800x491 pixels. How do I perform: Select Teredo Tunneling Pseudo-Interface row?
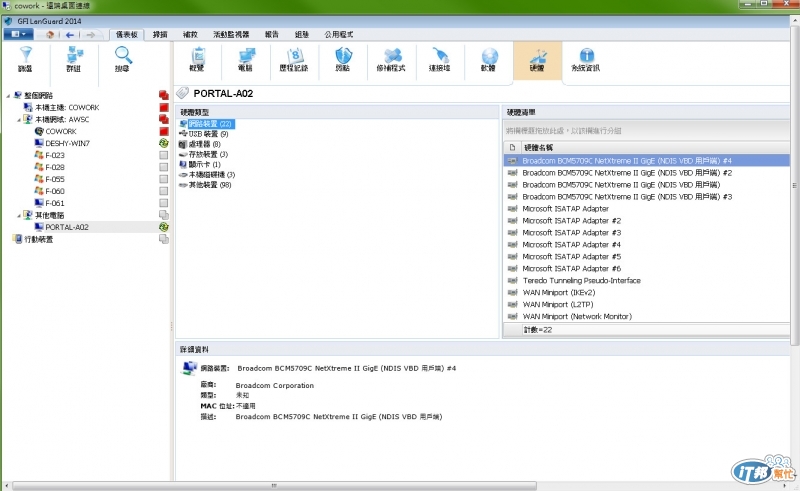(646, 281)
